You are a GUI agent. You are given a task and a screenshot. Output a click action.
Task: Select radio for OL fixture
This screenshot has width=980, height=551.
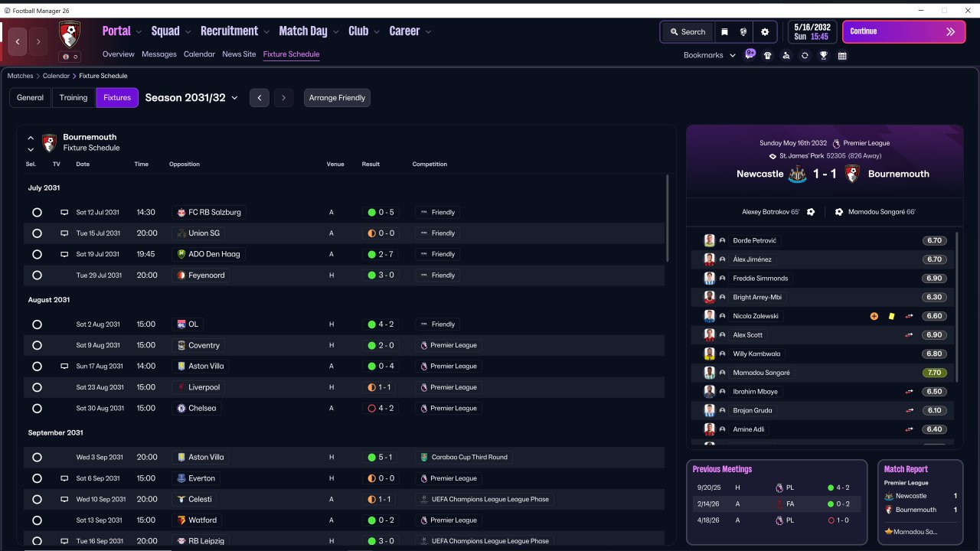coord(37,324)
